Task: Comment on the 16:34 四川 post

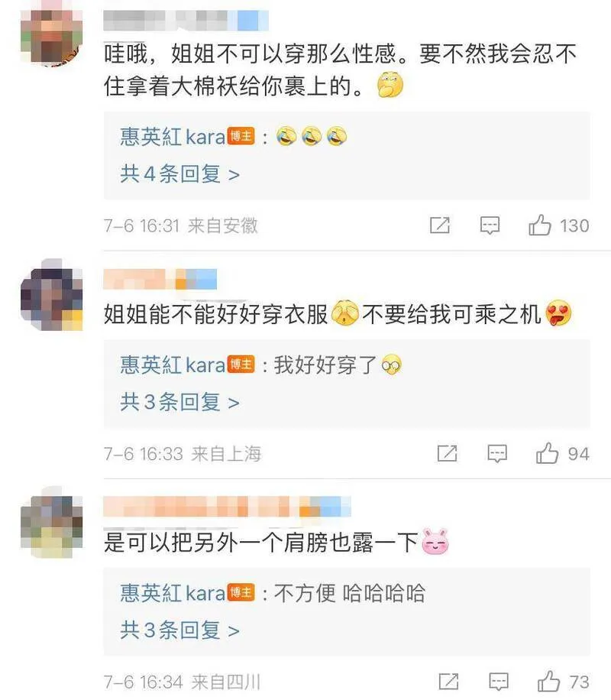Action: tap(499, 682)
